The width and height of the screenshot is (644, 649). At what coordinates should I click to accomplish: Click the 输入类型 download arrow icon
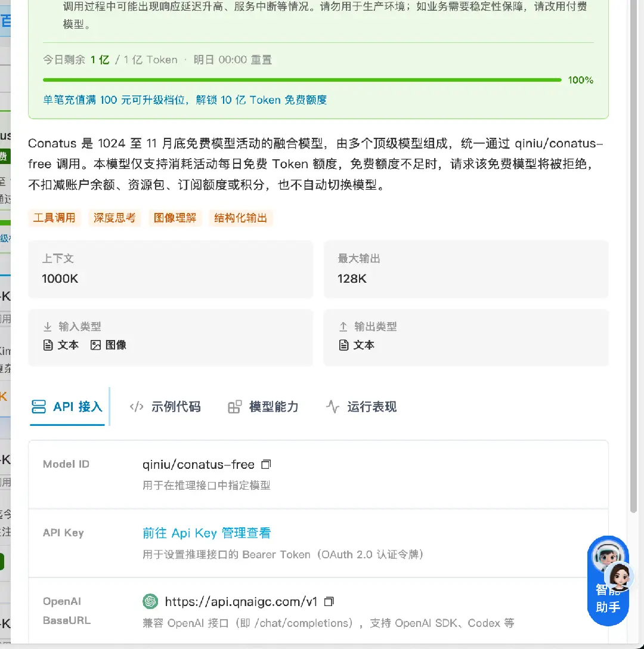(x=48, y=326)
